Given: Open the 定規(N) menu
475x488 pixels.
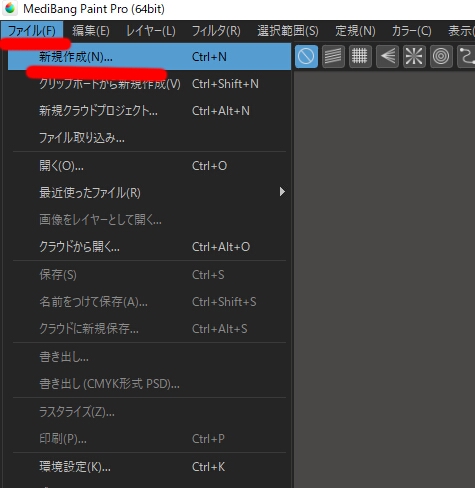Looking at the screenshot, I should (x=355, y=31).
